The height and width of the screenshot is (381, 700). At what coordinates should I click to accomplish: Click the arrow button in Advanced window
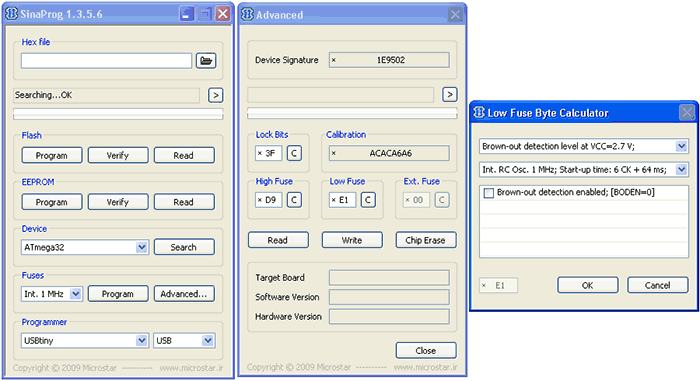pos(450,95)
